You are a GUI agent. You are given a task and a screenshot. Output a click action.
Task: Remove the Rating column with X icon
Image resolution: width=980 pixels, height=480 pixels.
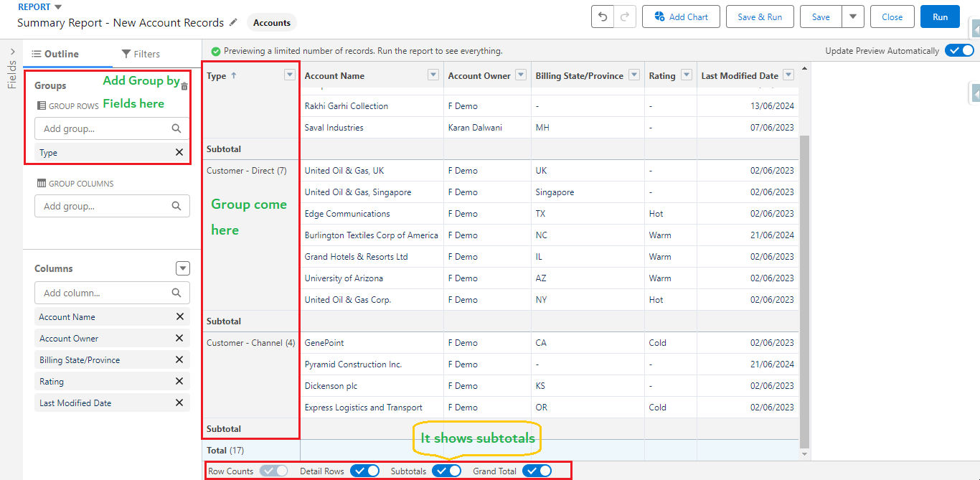click(179, 381)
